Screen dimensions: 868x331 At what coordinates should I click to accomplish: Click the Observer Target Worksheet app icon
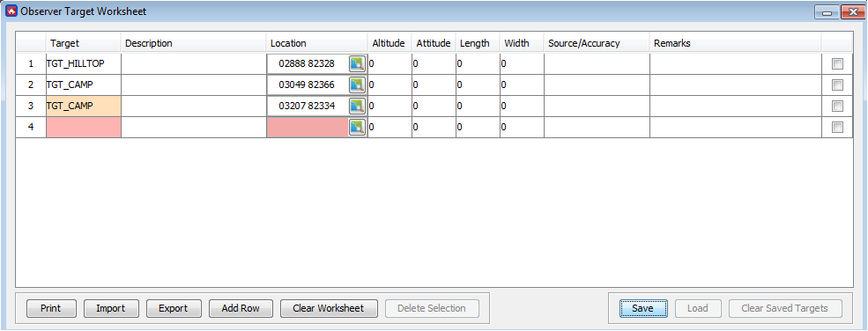tap(11, 11)
